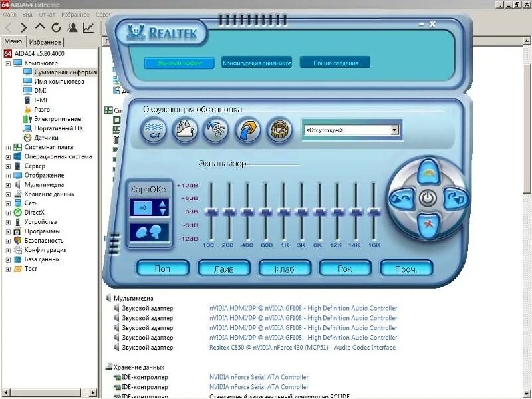The height and width of the screenshot is (399, 532).
Task: Click scroll down arrow of AIDA64 content pane
Action: click(526, 394)
